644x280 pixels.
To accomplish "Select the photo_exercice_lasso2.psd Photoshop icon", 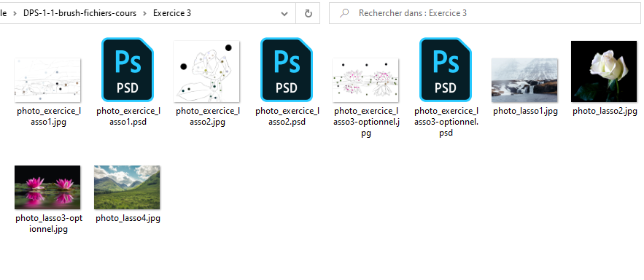I will 287,70.
